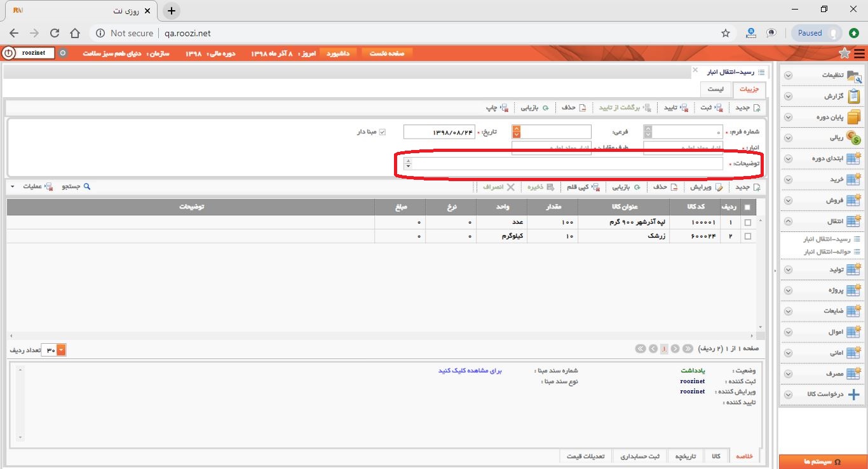Expand the گزارش sidebar section
This screenshot has height=469, width=868.
(789, 97)
